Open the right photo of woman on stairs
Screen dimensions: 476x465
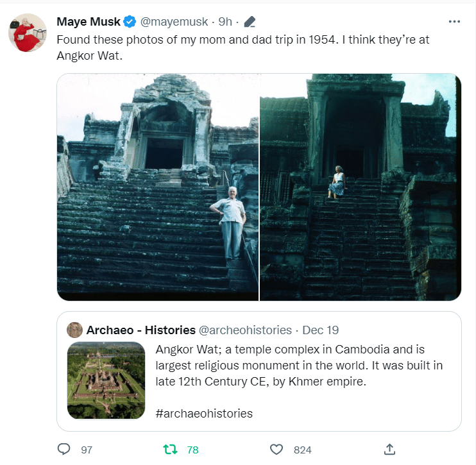[x=360, y=187]
